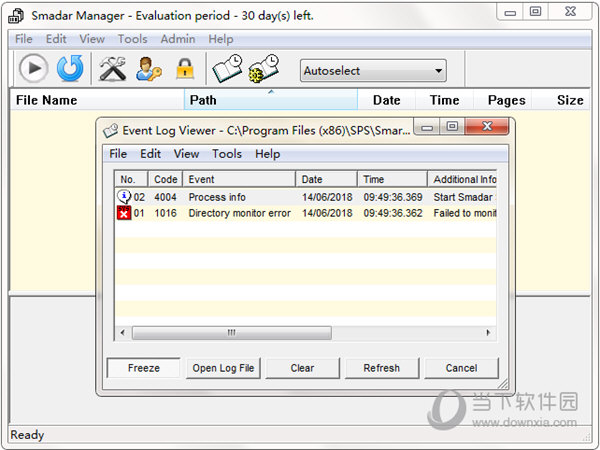This screenshot has height=450, width=600.
Task: Click the blue Refresh arrow icon
Action: pyautogui.click(x=70, y=68)
